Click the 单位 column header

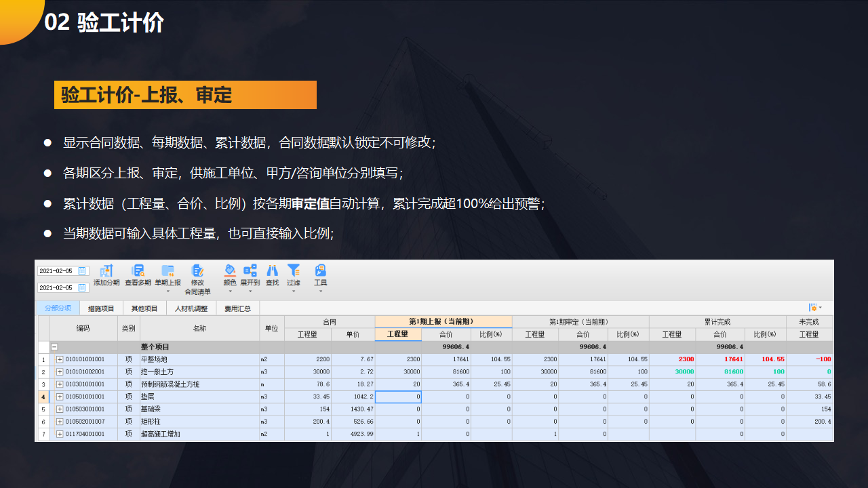[271, 328]
